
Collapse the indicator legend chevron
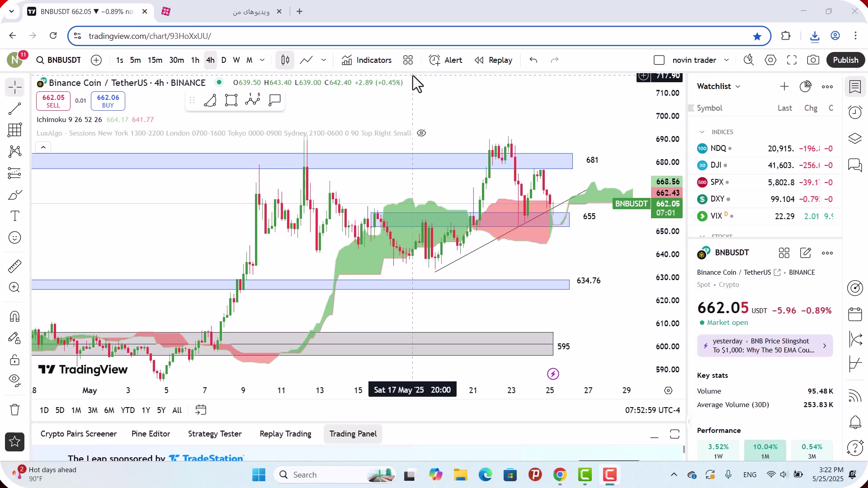click(43, 147)
